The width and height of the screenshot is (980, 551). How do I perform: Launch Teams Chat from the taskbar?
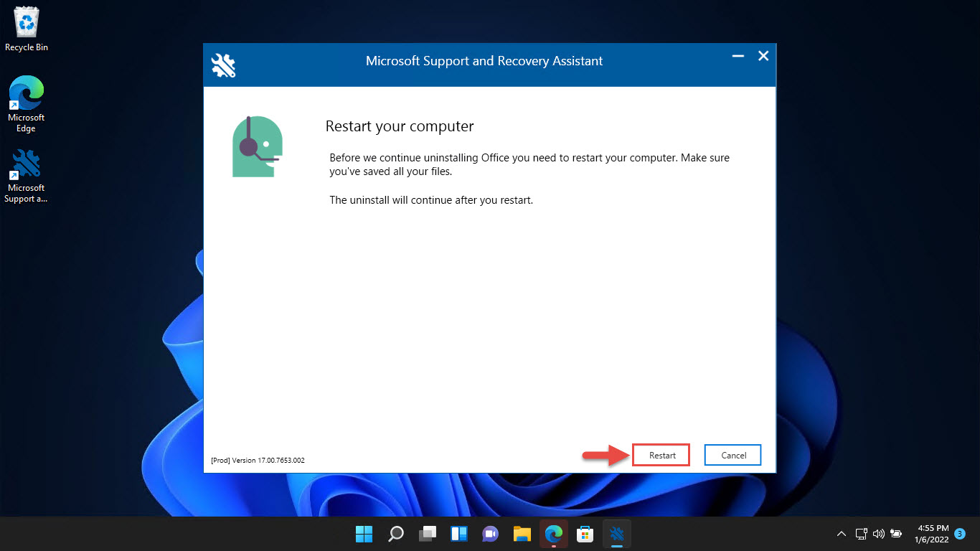pos(491,534)
